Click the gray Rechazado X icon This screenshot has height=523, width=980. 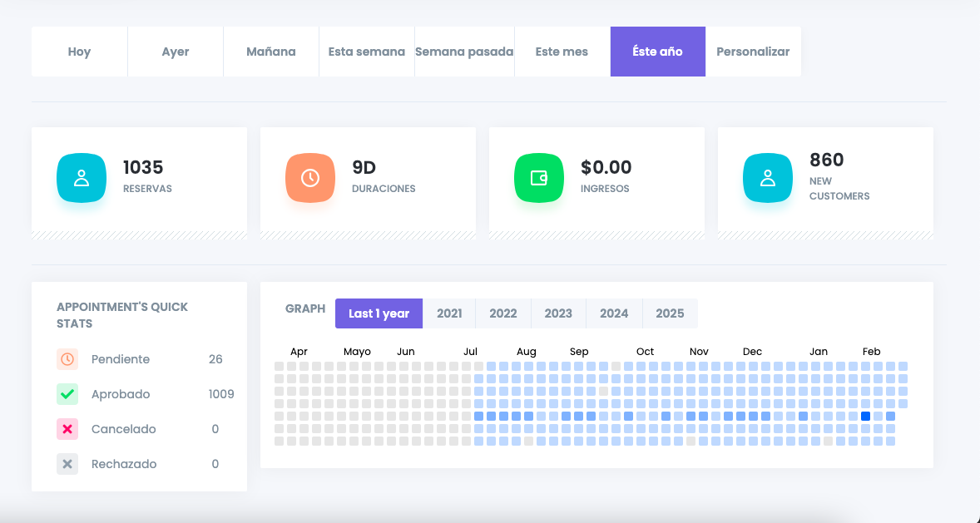click(67, 464)
